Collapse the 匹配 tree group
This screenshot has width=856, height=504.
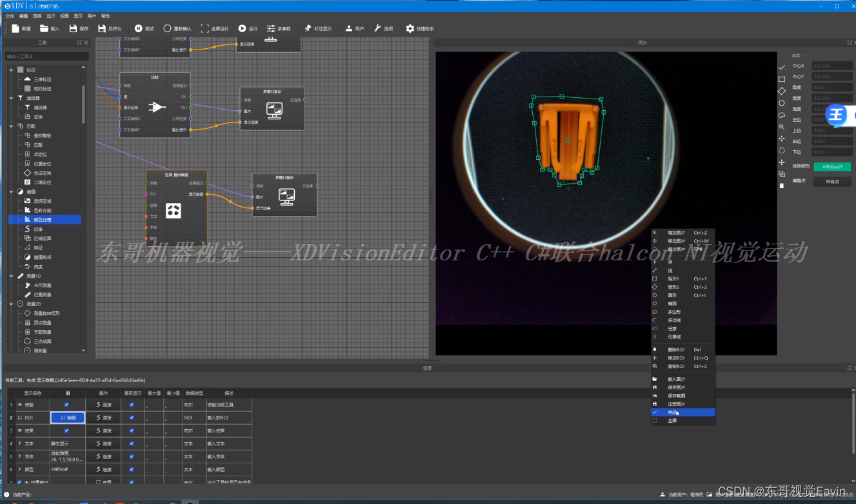(12, 126)
